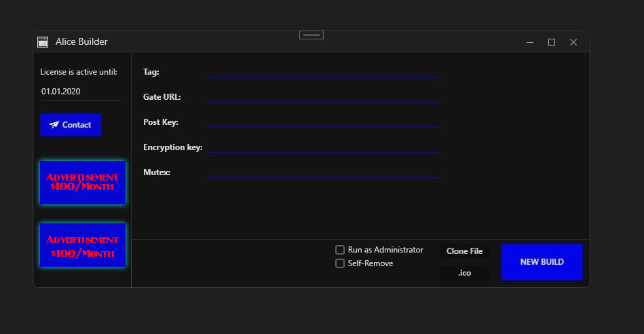Viewport: 644px width, 334px height.
Task: Maximize the Alice Builder window
Action: click(552, 42)
